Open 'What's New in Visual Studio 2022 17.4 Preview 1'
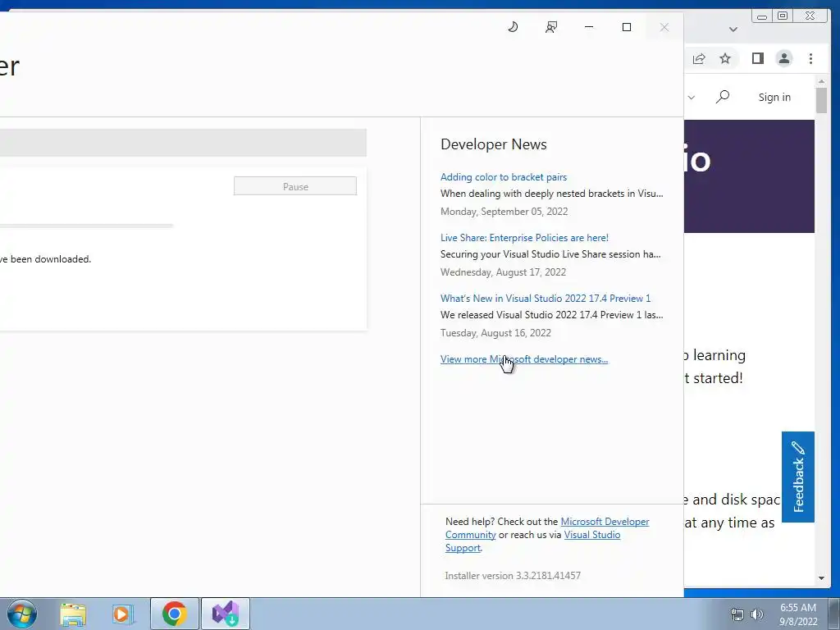Viewport: 840px width, 630px height. tap(545, 299)
